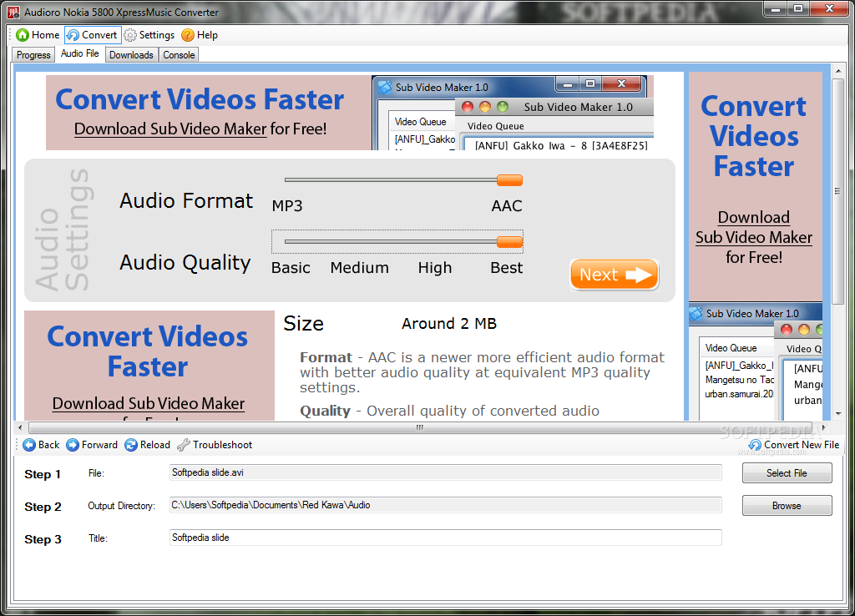
Task: Click the horizontal scrollbar thumb
Action: coord(420,427)
